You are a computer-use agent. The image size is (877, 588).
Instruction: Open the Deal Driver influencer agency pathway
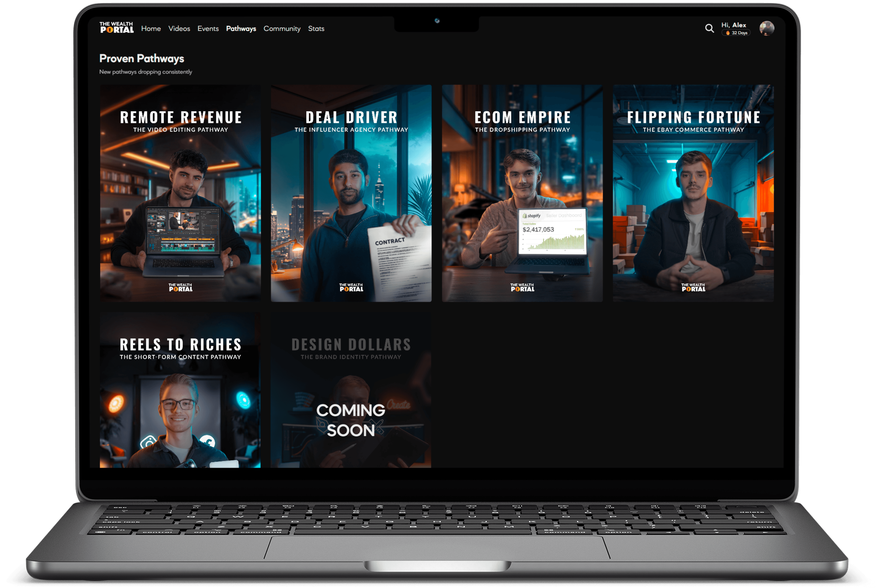coord(351,193)
